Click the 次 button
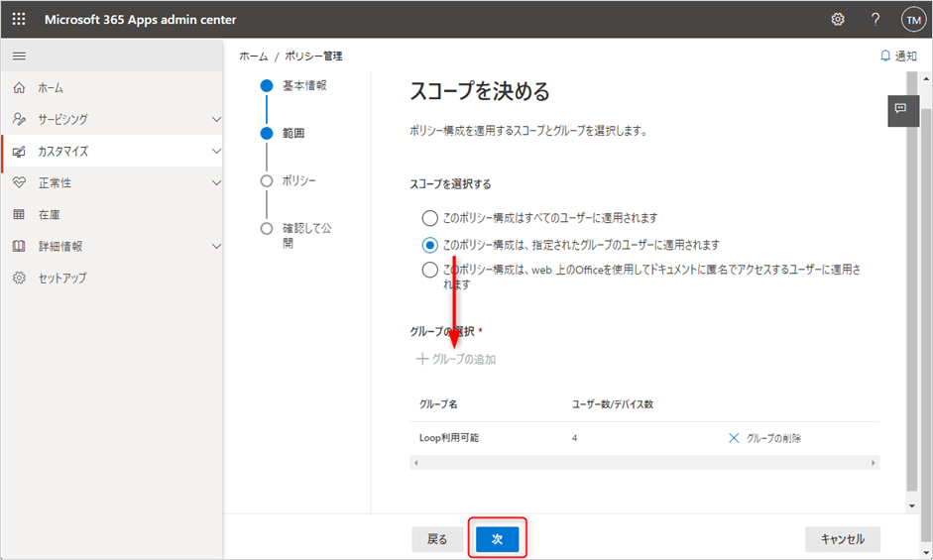This screenshot has width=933, height=560. coord(498,539)
